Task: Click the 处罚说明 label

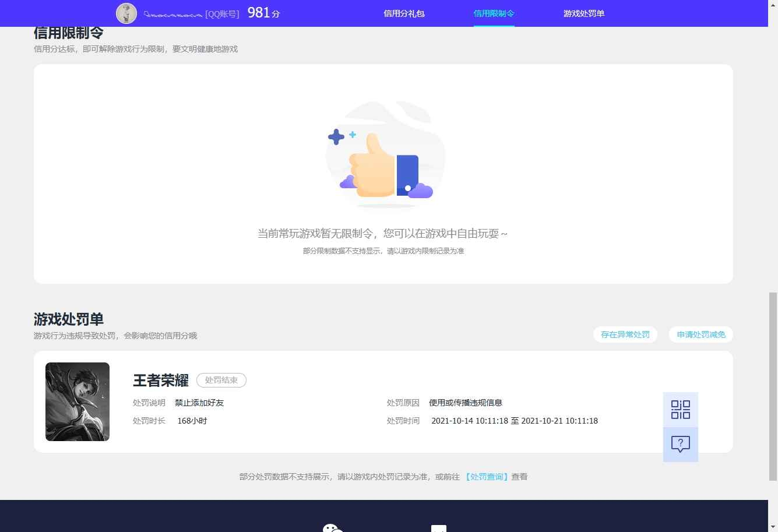Action: pyautogui.click(x=149, y=403)
